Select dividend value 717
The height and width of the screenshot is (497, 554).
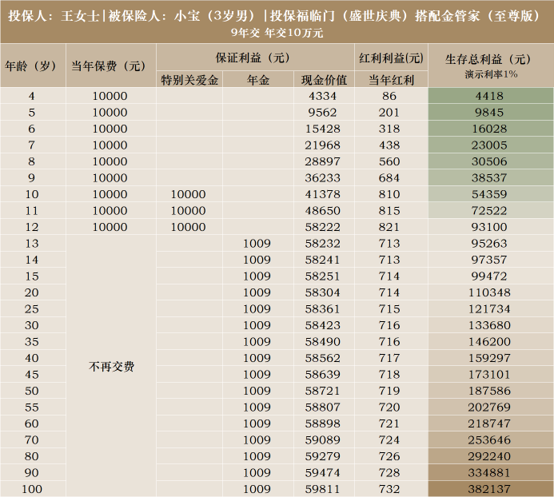389,358
